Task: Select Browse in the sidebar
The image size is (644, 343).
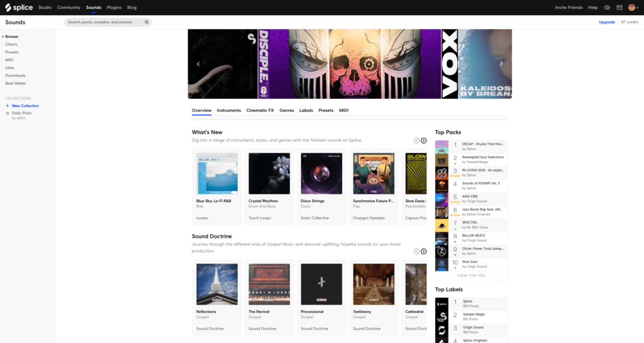Action: pos(11,37)
